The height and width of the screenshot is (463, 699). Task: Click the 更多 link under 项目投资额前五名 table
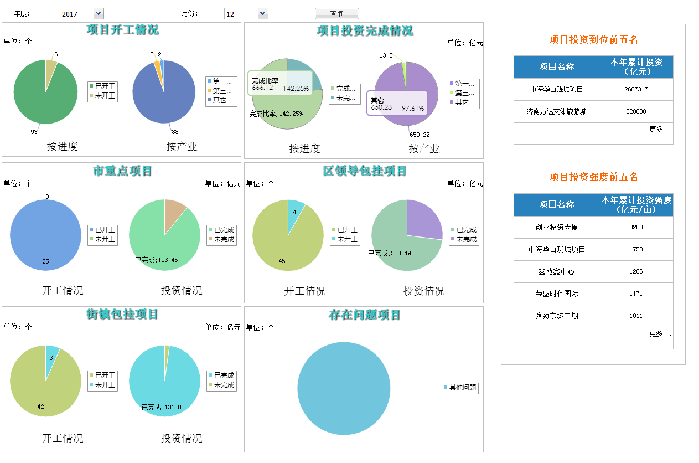tap(655, 129)
